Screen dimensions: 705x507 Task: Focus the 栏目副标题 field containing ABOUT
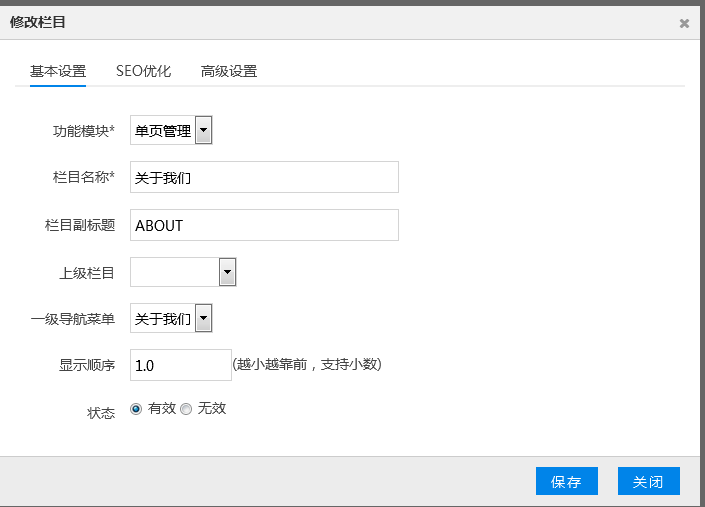coord(265,225)
